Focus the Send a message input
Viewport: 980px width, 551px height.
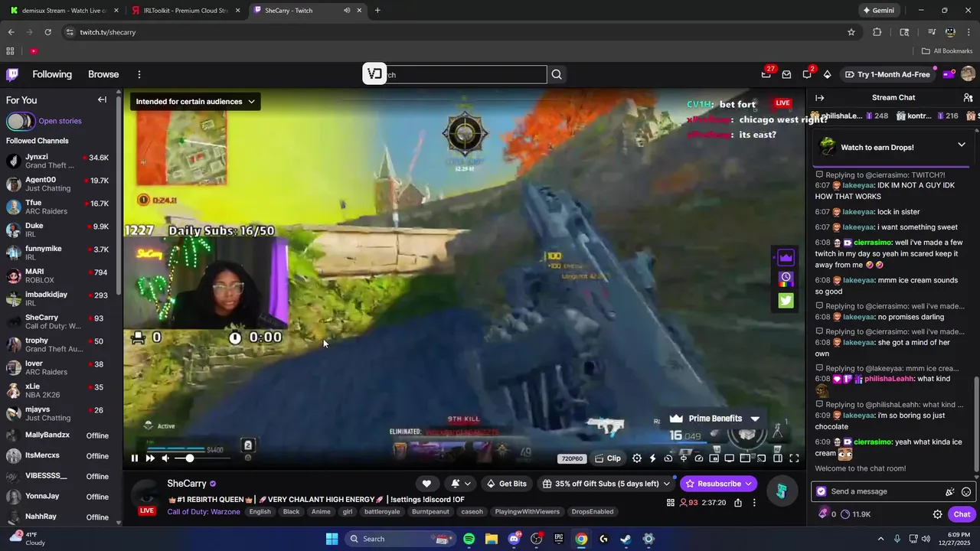click(x=883, y=491)
